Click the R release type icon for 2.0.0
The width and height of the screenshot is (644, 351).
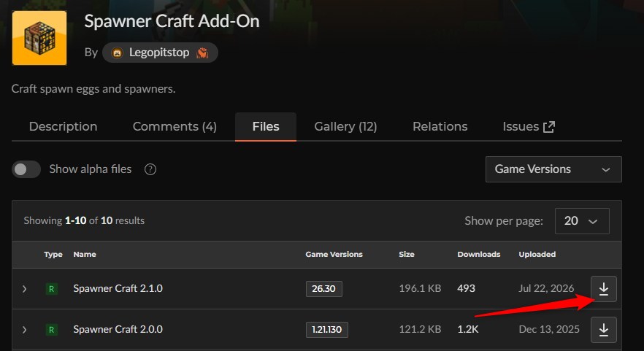pyautogui.click(x=51, y=330)
